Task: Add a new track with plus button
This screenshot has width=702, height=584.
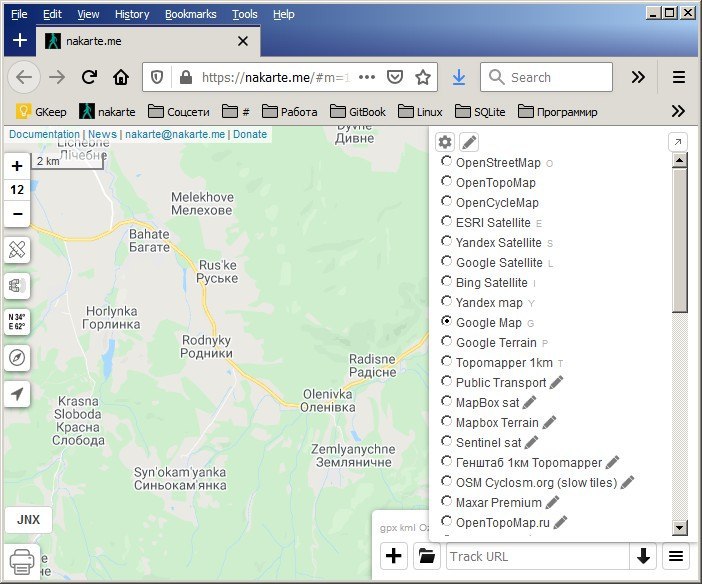Action: pyautogui.click(x=394, y=556)
